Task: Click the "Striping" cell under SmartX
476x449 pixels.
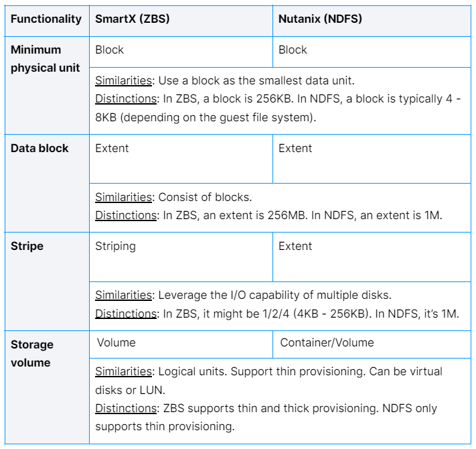Action: pos(115,246)
